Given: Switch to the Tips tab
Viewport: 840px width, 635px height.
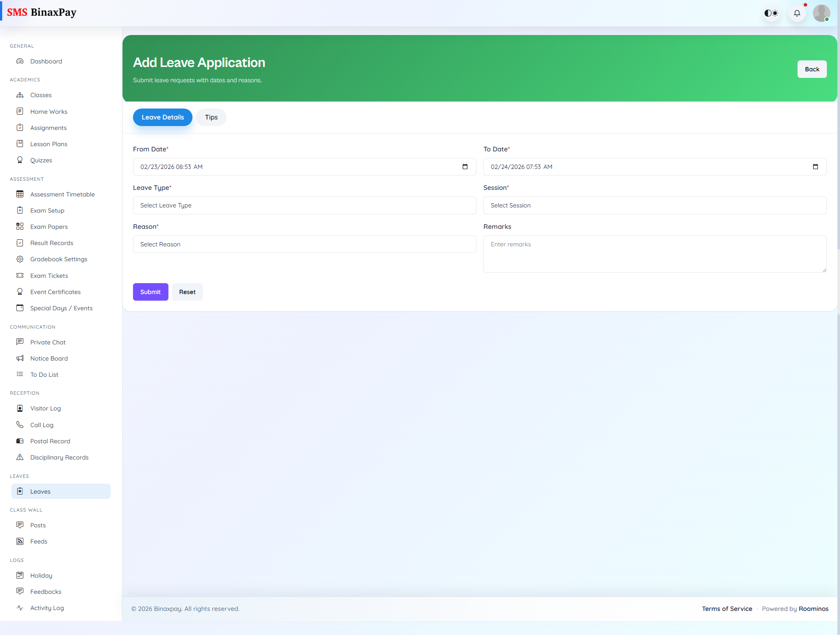Looking at the screenshot, I should pos(211,117).
